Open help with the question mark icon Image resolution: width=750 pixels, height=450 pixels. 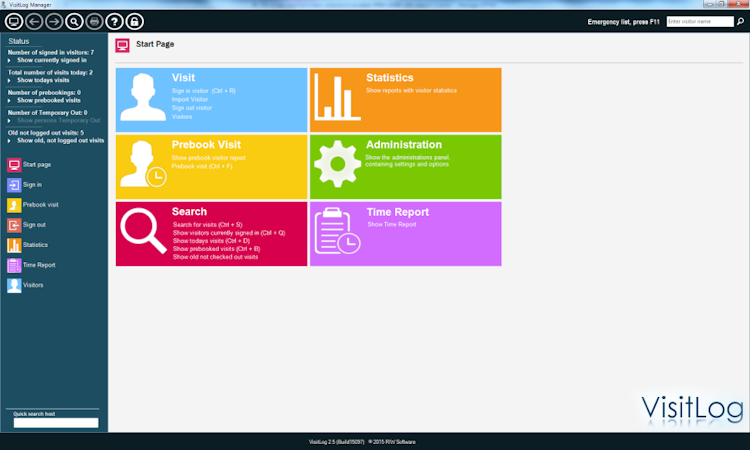pyautogui.click(x=114, y=22)
